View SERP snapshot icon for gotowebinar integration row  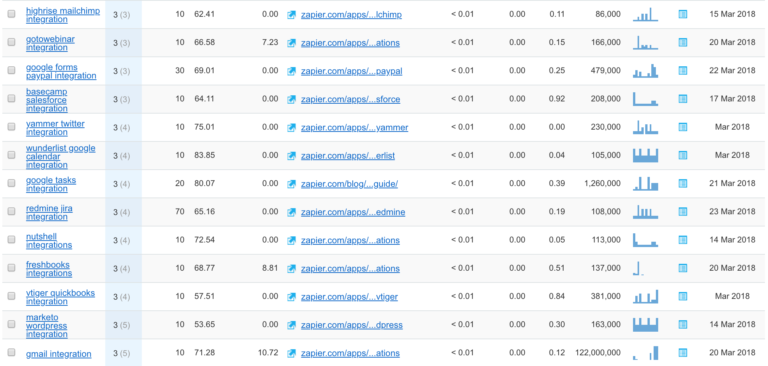pyautogui.click(x=683, y=43)
